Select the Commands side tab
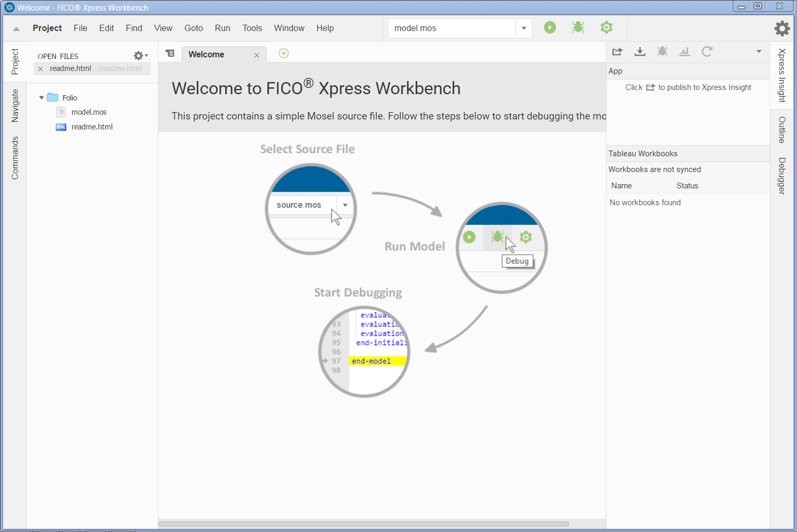797x532 pixels. [15, 158]
